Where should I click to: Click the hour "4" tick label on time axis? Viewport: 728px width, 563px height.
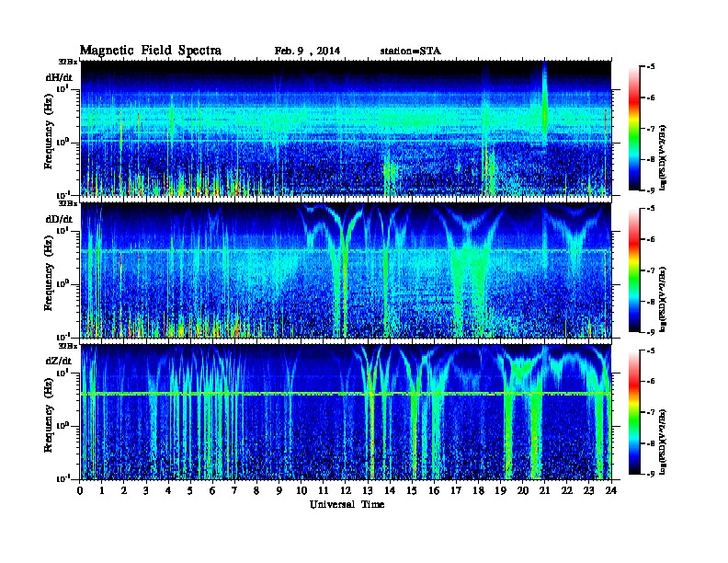[168, 490]
